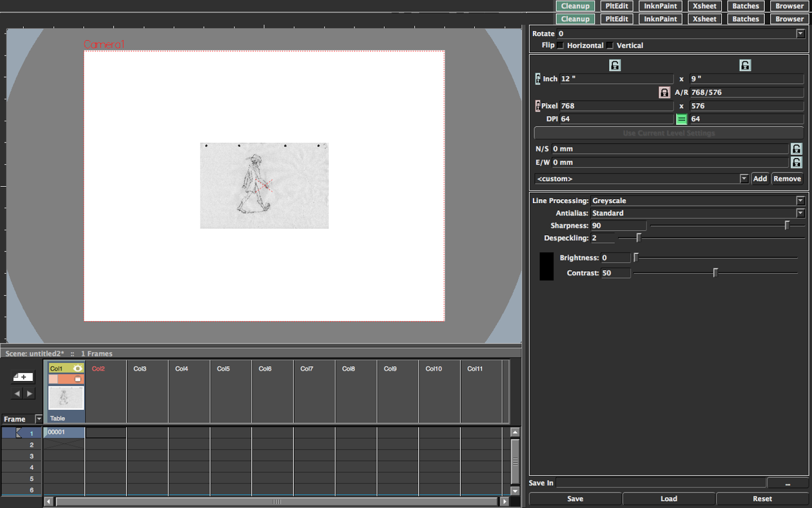
Task: Click the Save button
Action: pyautogui.click(x=575, y=499)
